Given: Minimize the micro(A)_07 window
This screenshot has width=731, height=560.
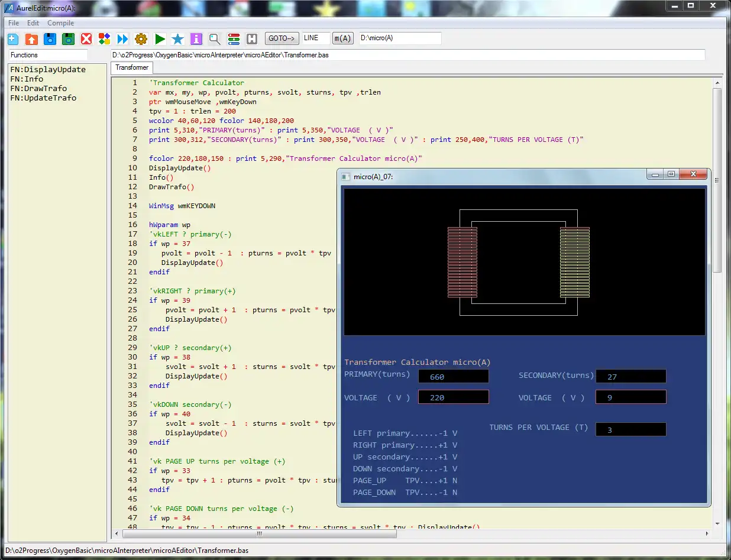Looking at the screenshot, I should coord(655,174).
